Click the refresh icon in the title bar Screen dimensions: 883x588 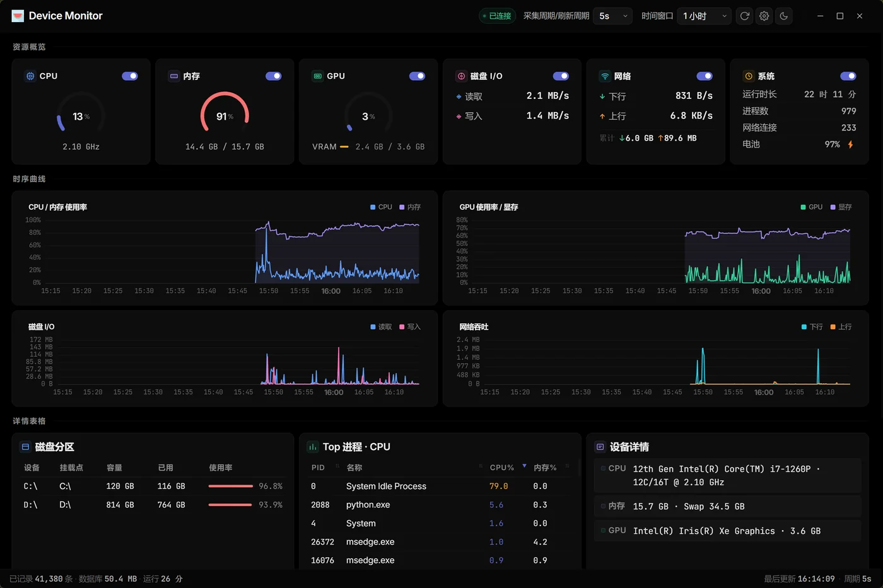745,16
